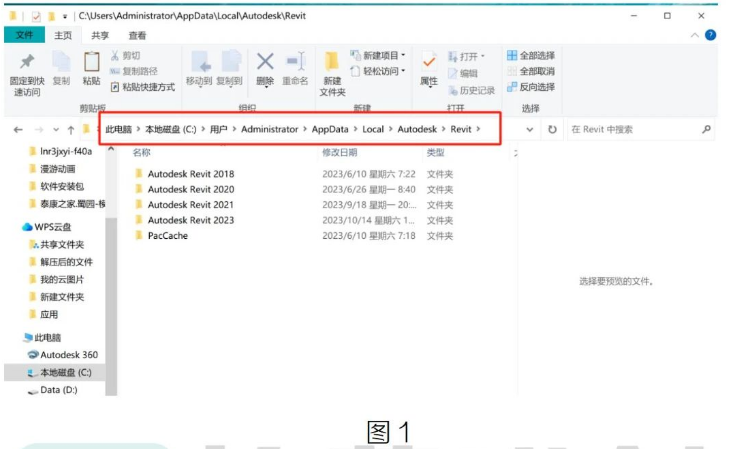Click the 重命名 (Rename) icon

pos(296,61)
